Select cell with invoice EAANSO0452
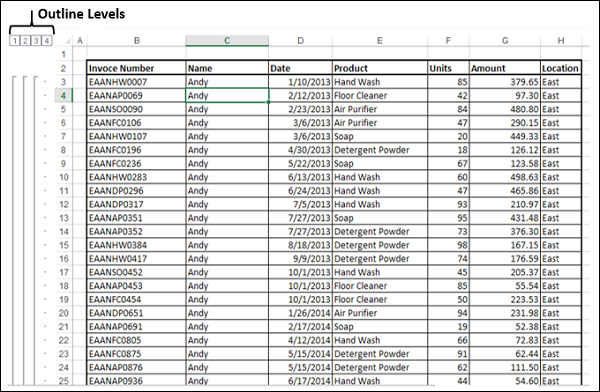The height and width of the screenshot is (392, 600). (x=137, y=272)
